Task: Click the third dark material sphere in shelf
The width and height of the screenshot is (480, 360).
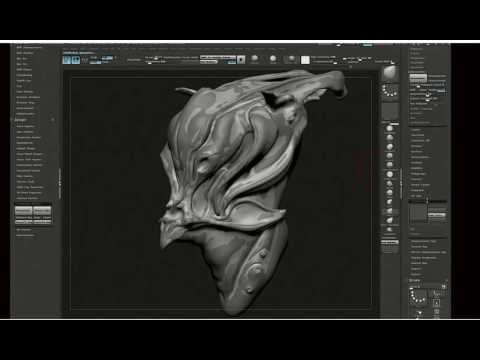Action: [x=291, y=59]
